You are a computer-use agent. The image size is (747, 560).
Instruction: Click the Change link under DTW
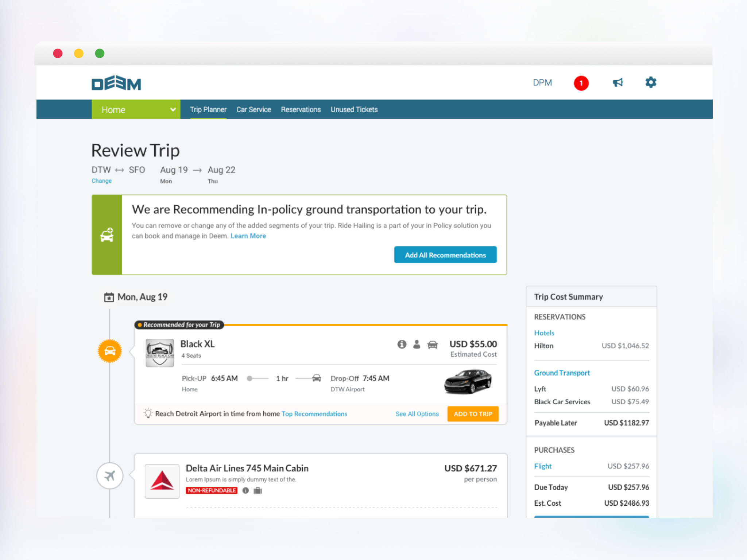102,181
